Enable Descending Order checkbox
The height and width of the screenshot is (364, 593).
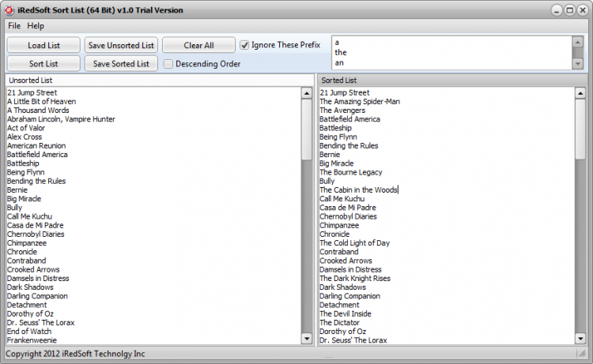[168, 64]
